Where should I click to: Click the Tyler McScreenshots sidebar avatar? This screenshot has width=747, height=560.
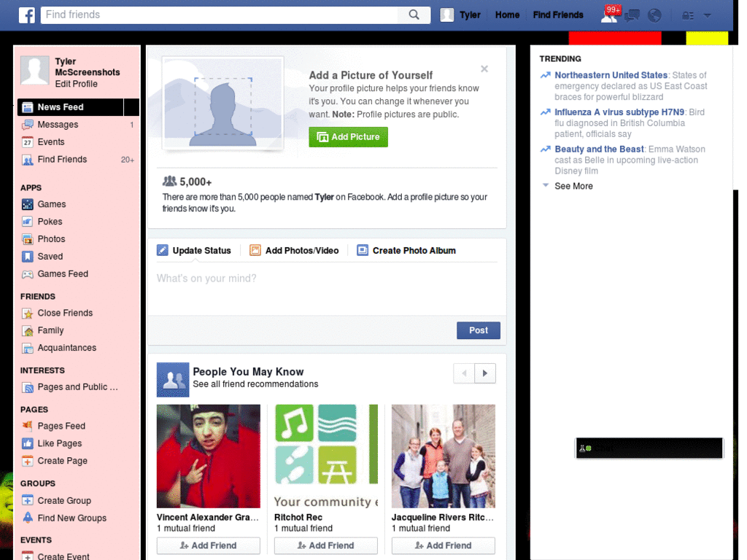(35, 71)
